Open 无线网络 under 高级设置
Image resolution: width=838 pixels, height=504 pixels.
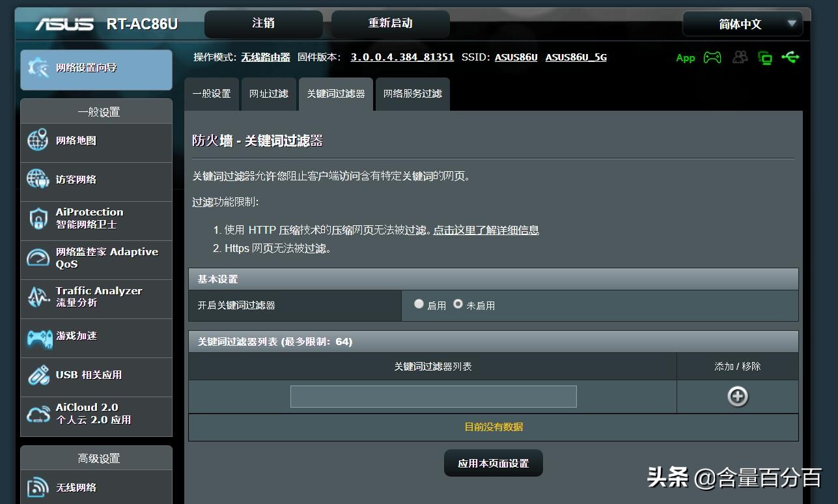click(72, 486)
